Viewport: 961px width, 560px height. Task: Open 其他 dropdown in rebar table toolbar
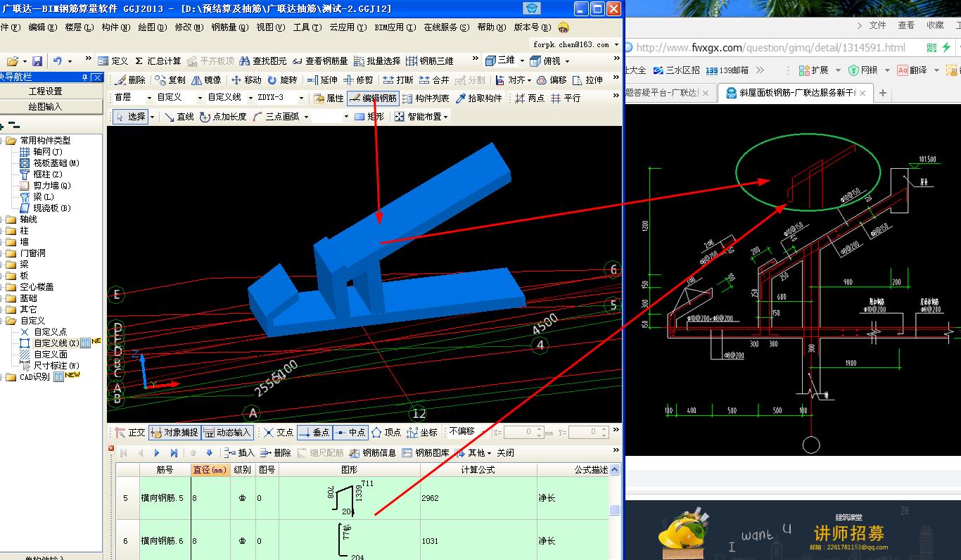click(473, 453)
